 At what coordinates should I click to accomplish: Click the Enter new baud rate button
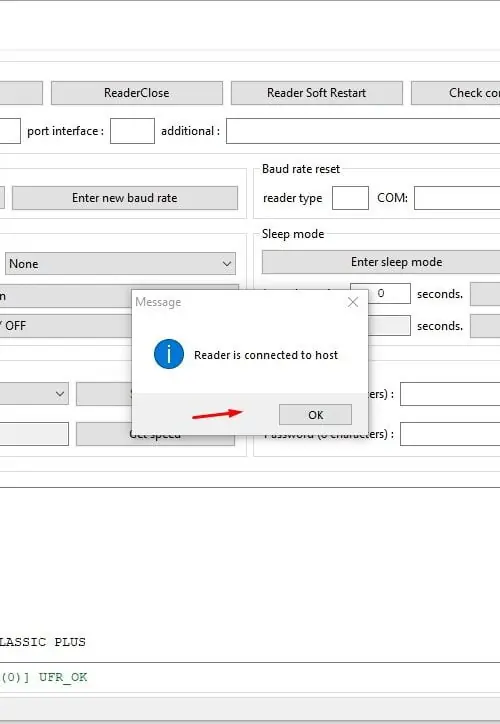tap(125, 198)
